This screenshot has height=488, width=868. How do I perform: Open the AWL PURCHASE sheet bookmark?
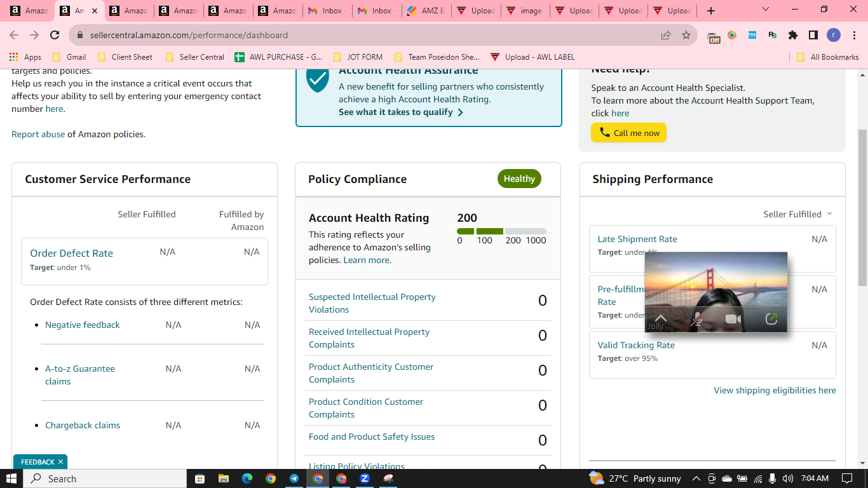(x=278, y=57)
